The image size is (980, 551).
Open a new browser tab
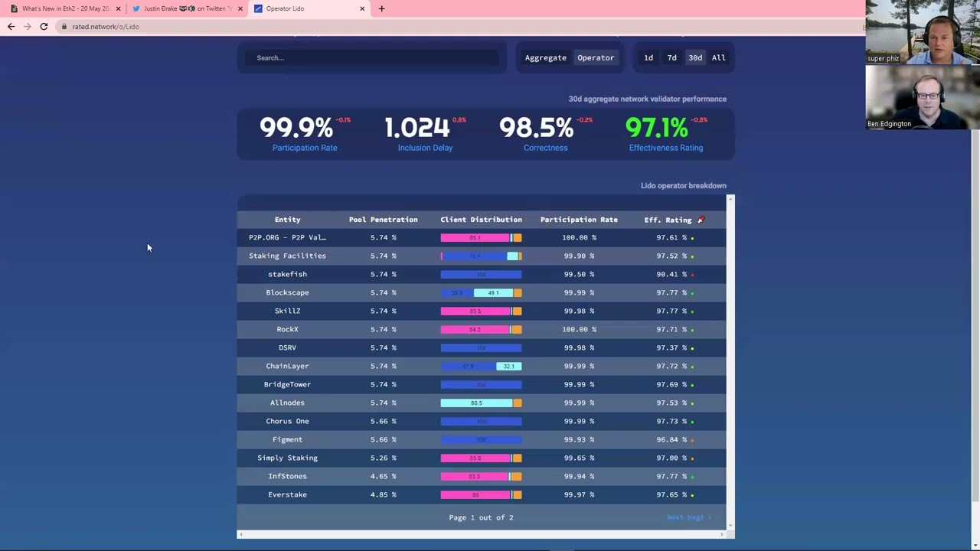coord(382,8)
